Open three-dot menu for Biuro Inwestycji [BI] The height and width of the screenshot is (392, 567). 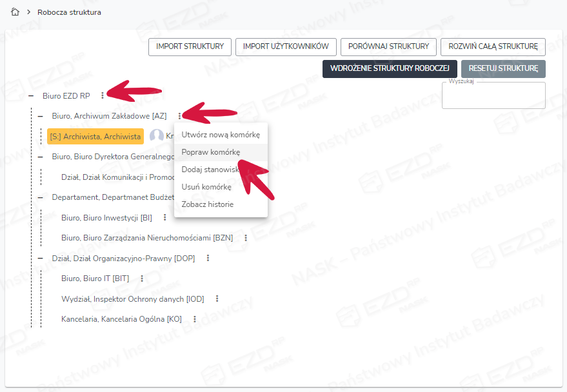pos(164,218)
